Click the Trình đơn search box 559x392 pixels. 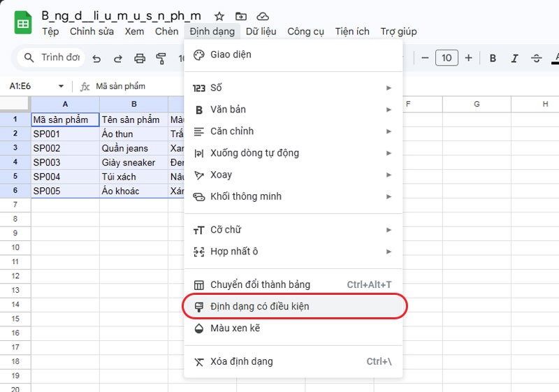coord(51,57)
